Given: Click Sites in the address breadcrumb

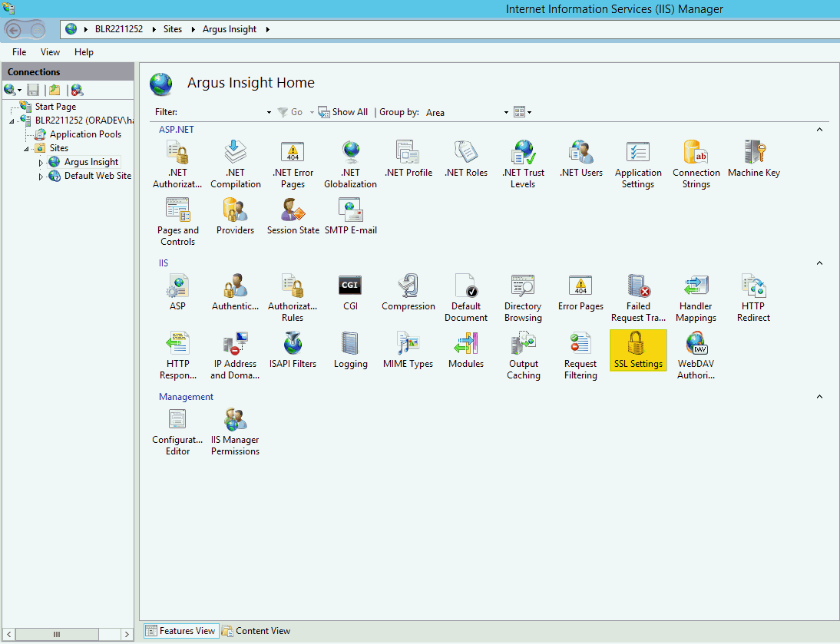Looking at the screenshot, I should (x=173, y=29).
